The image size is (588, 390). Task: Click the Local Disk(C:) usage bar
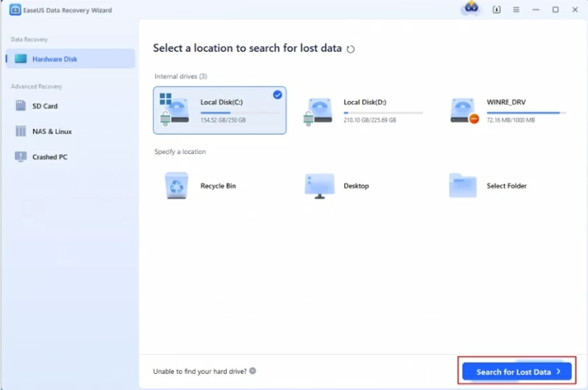point(239,112)
